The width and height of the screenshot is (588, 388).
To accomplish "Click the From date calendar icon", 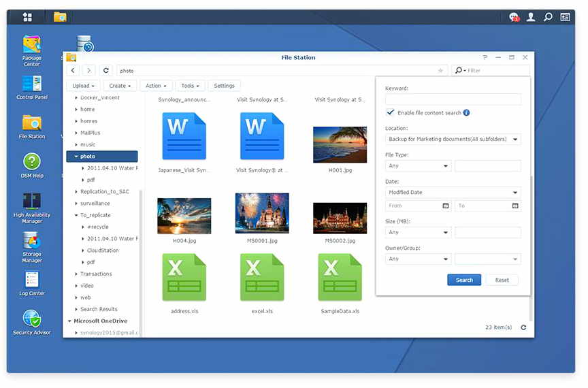I will click(446, 206).
